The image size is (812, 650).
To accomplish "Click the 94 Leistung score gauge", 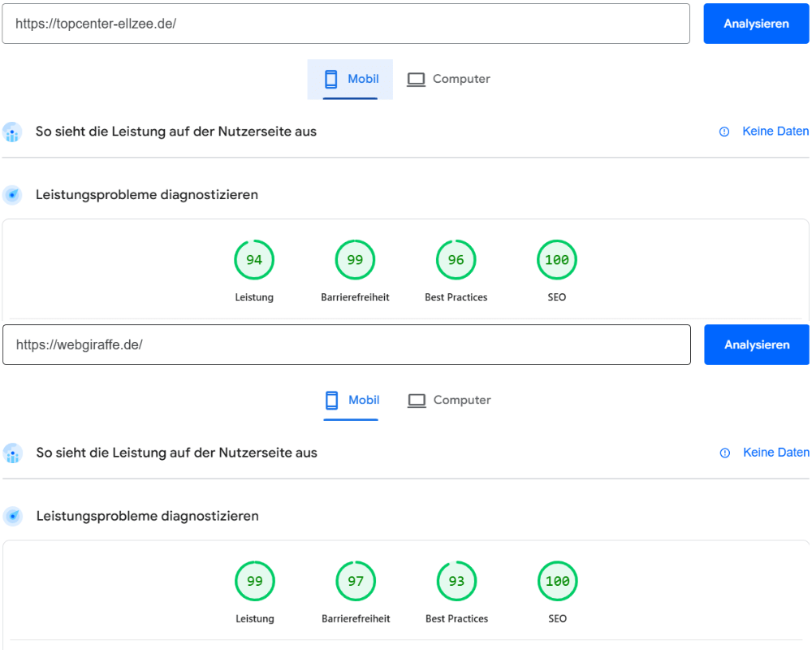I will point(253,260).
